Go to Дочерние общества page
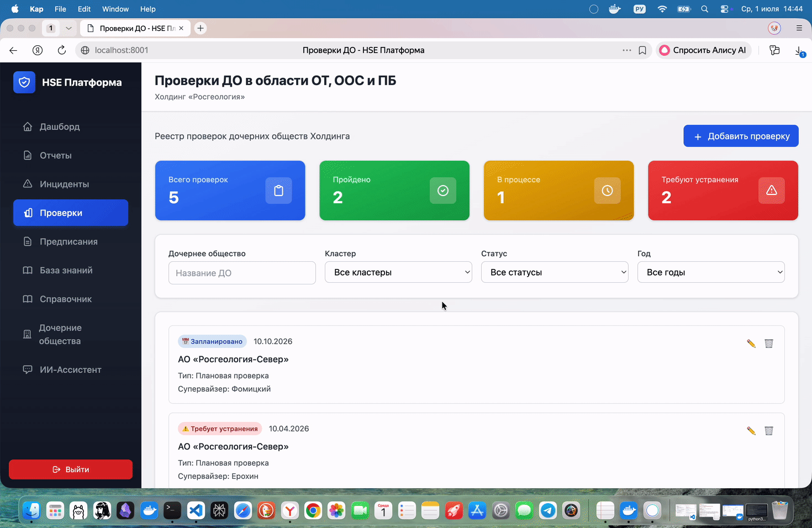 tap(71, 334)
